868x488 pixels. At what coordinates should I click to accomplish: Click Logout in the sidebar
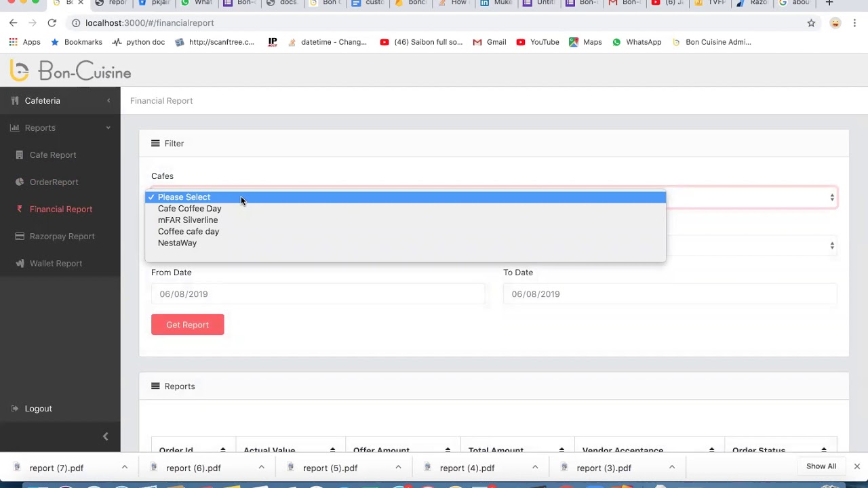click(x=39, y=409)
